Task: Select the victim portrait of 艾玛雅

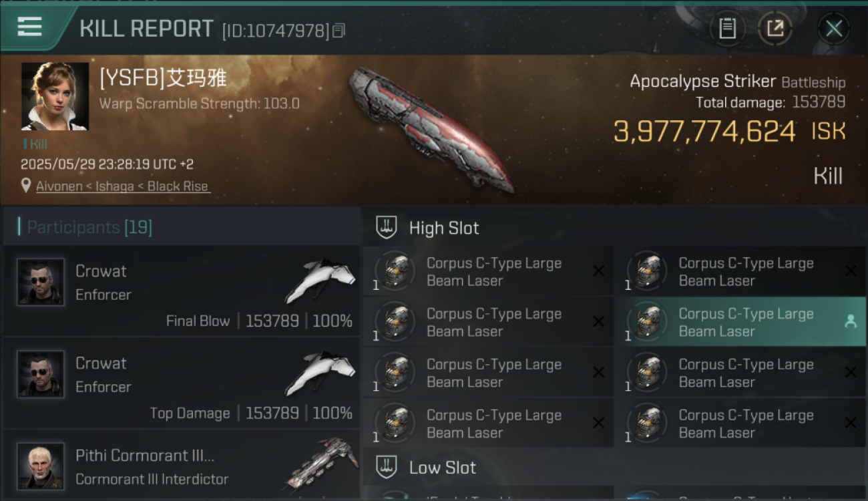Action: (55, 96)
